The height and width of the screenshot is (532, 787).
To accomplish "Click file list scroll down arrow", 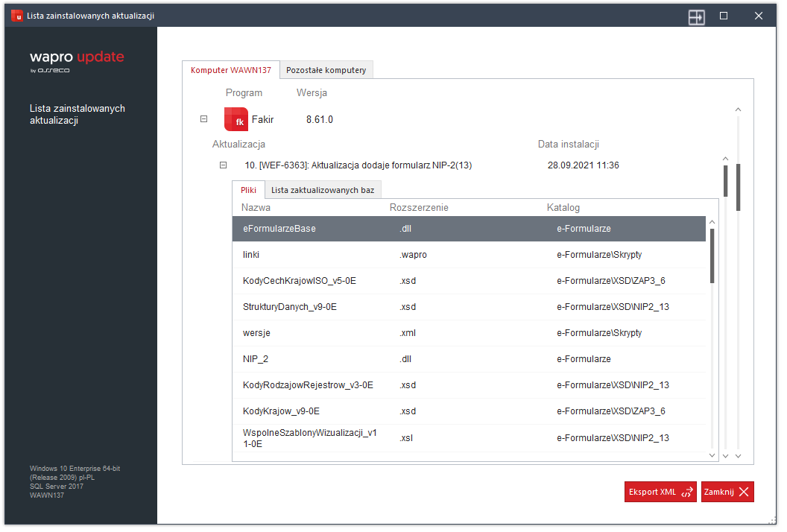I will pyautogui.click(x=712, y=455).
